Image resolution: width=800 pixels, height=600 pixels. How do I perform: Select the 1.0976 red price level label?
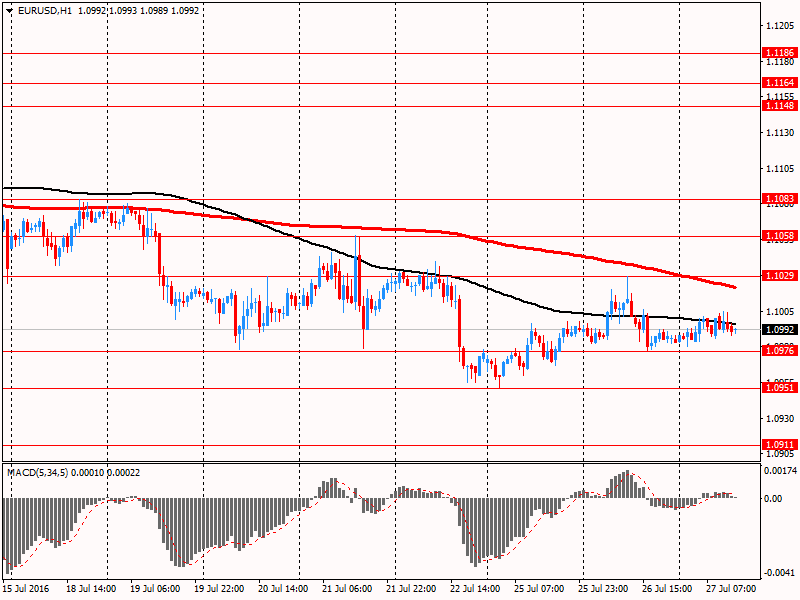(x=780, y=350)
